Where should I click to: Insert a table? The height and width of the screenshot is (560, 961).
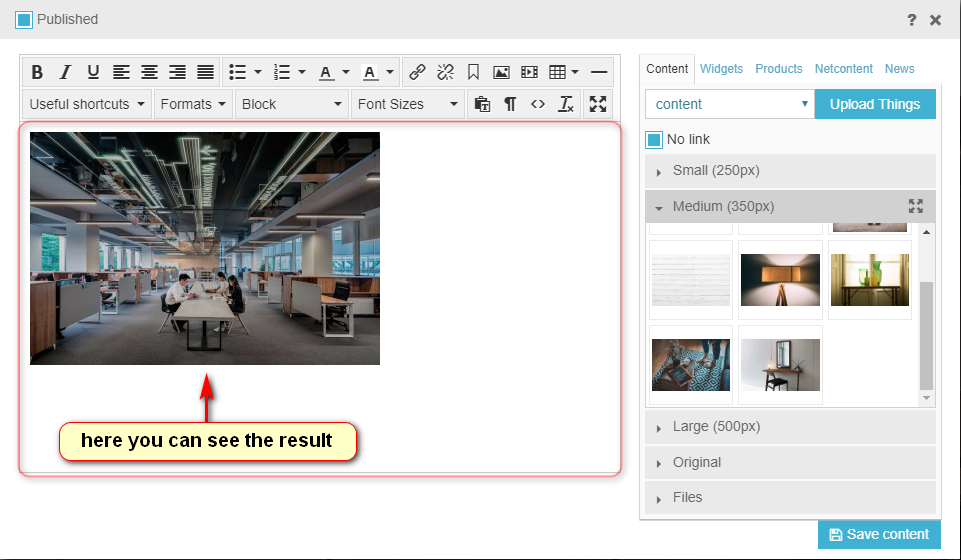pyautogui.click(x=557, y=72)
